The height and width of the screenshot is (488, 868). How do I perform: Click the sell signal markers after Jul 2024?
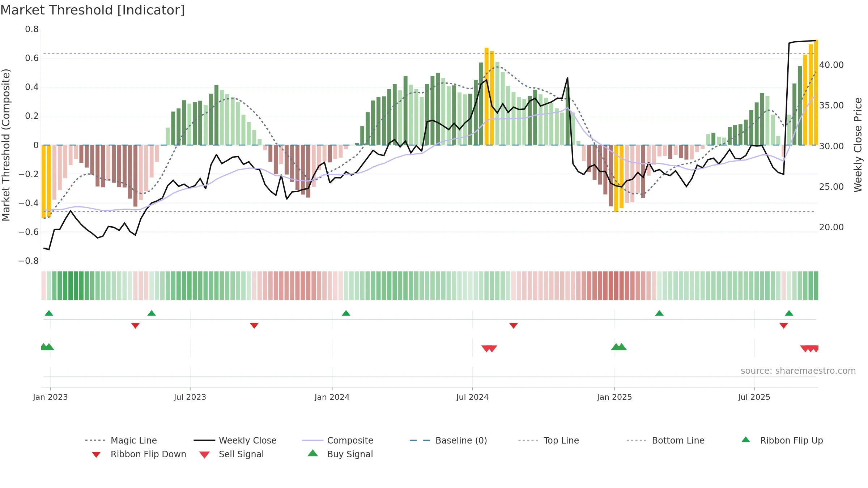coord(489,349)
